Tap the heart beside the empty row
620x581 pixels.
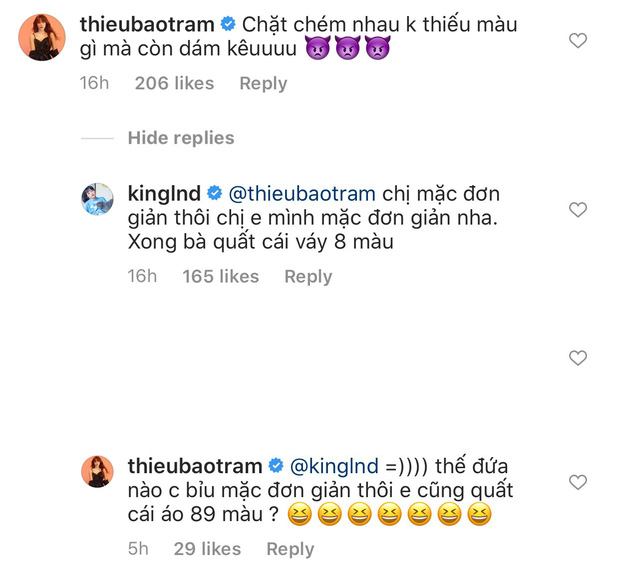(577, 357)
